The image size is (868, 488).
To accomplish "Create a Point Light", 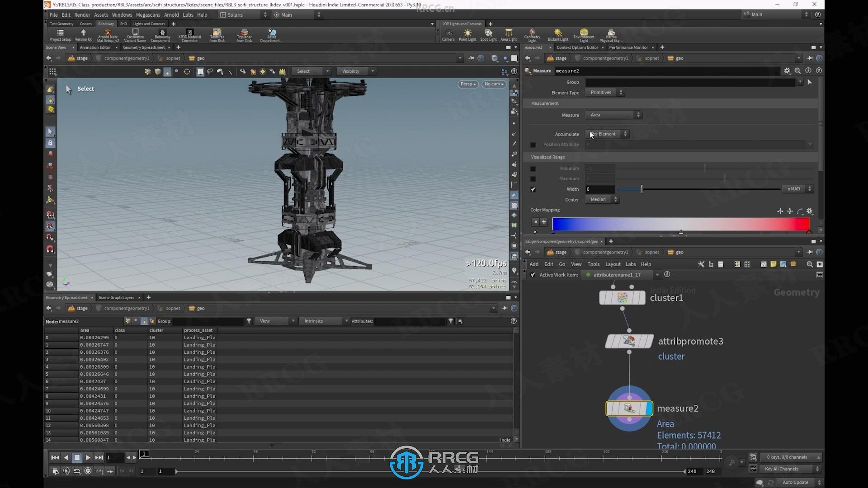I will coord(467,35).
